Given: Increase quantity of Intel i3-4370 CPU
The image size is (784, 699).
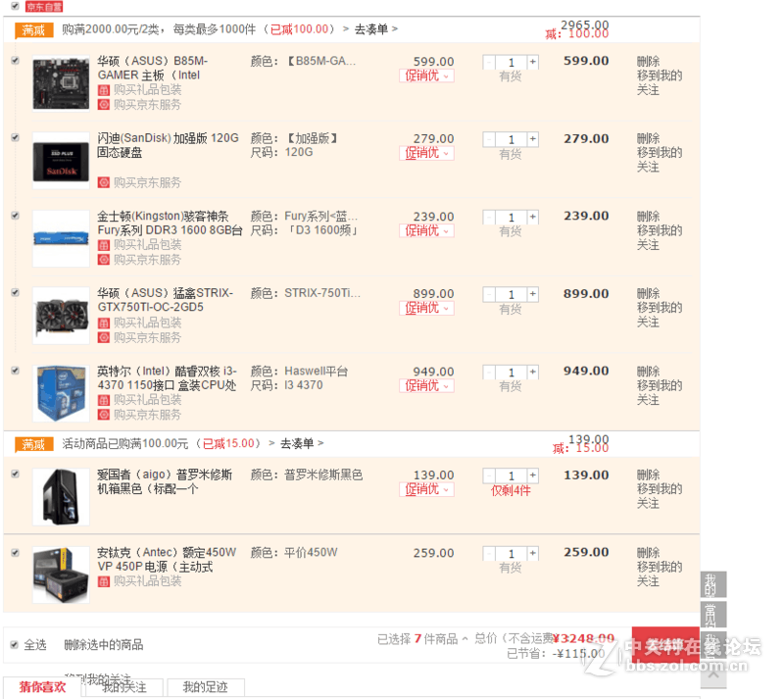Looking at the screenshot, I should point(533,372).
